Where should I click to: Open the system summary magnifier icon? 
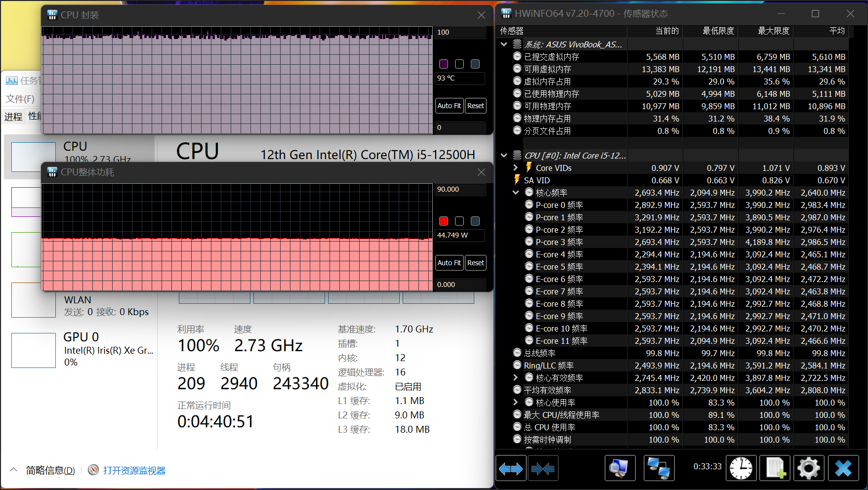point(620,468)
